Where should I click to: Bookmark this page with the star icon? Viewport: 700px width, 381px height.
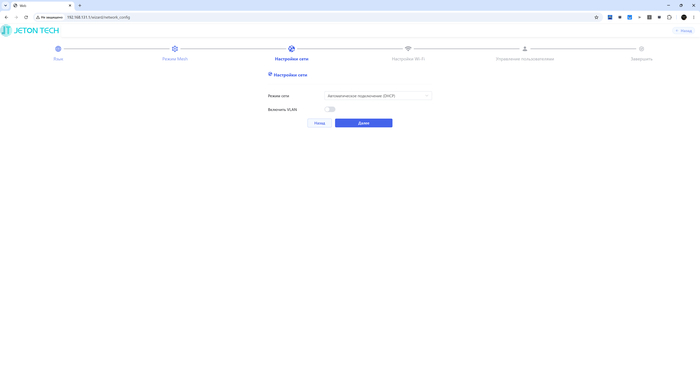point(596,17)
